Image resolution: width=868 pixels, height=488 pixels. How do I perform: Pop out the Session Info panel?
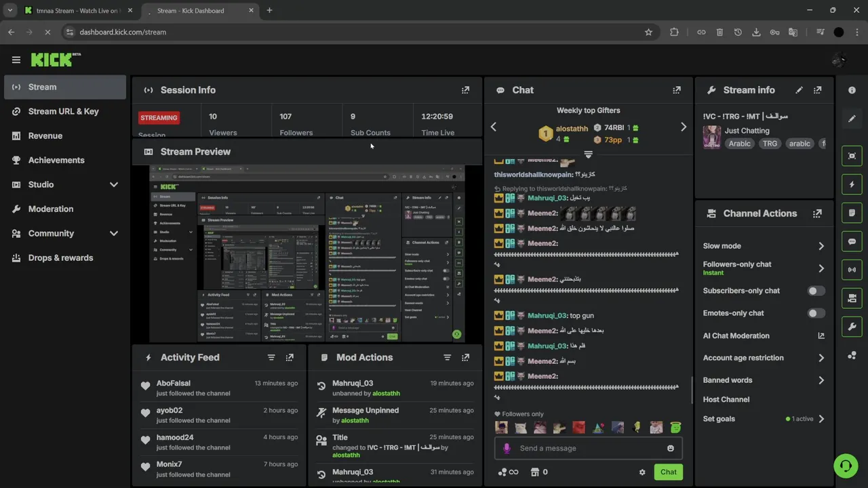(465, 90)
